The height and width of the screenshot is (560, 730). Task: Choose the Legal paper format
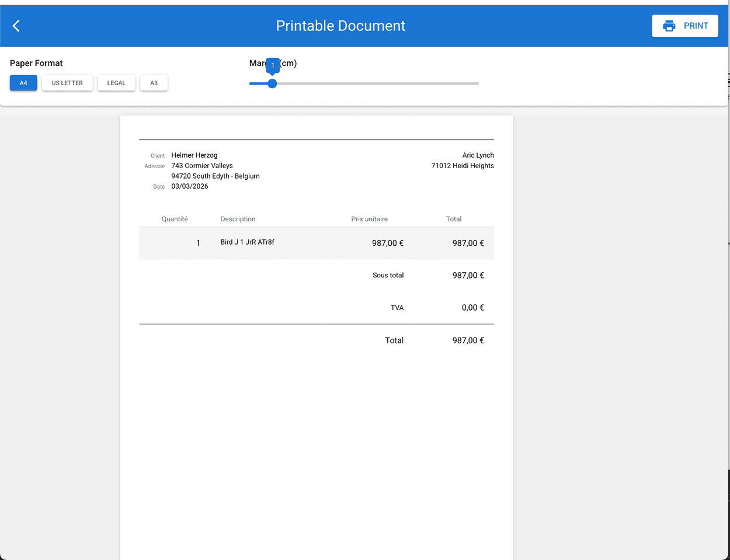tap(116, 83)
